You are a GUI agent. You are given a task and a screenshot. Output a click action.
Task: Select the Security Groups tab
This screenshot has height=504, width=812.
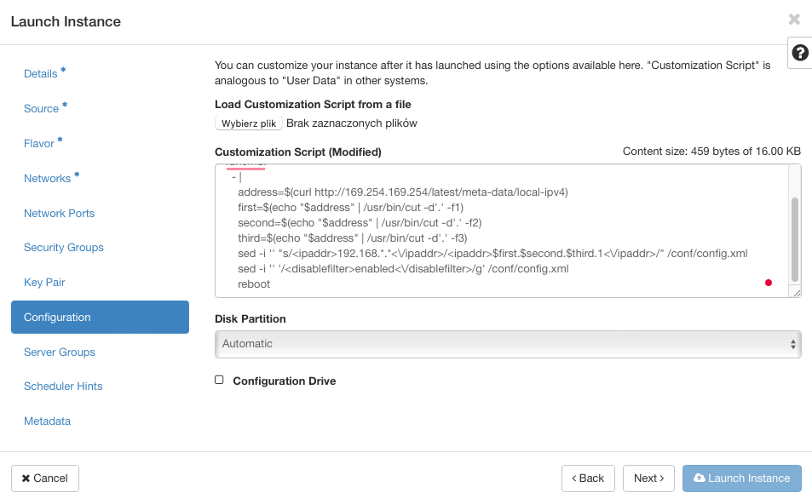tap(64, 248)
